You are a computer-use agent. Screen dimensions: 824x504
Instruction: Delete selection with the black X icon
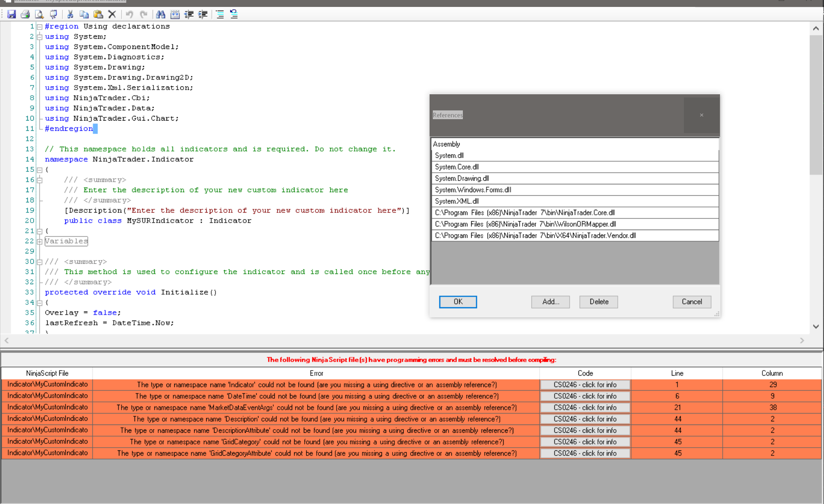pyautogui.click(x=112, y=14)
